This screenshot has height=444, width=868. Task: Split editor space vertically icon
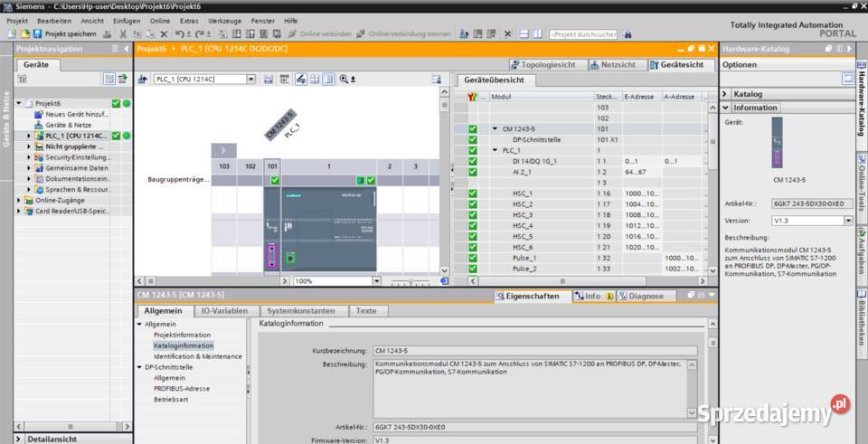[x=537, y=33]
